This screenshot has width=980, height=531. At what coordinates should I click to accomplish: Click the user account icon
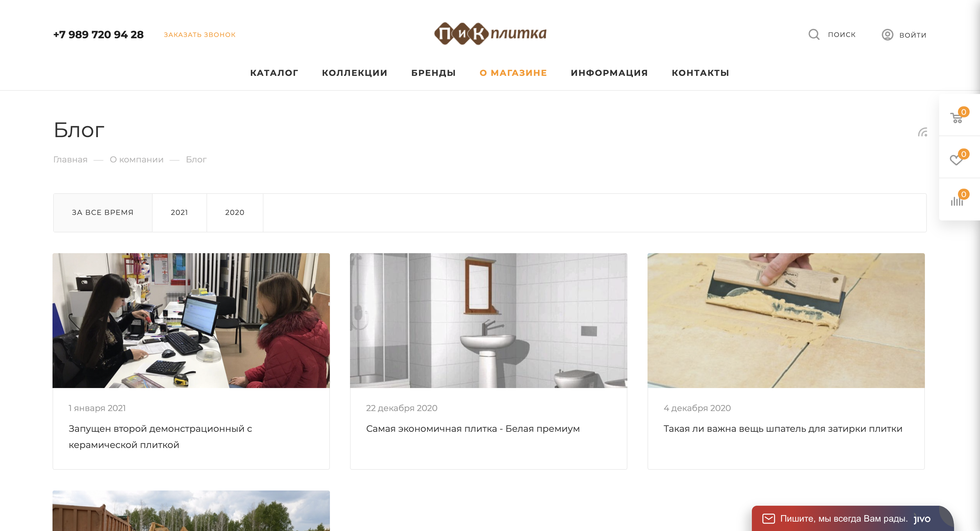click(x=887, y=35)
